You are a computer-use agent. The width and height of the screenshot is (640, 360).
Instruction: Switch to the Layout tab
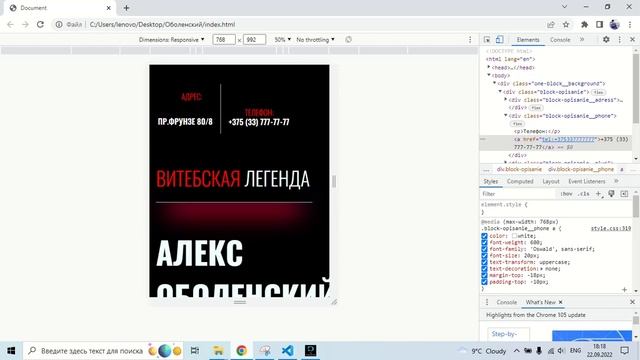(551, 181)
